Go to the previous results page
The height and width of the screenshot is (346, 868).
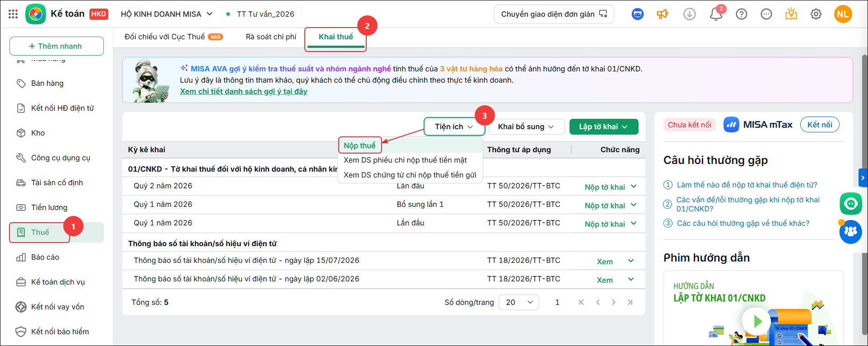click(598, 302)
